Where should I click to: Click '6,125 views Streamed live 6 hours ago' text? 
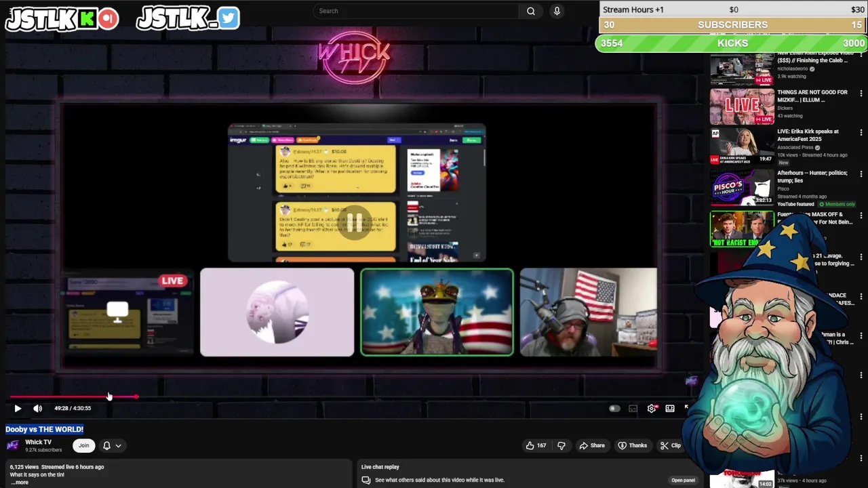tap(57, 467)
